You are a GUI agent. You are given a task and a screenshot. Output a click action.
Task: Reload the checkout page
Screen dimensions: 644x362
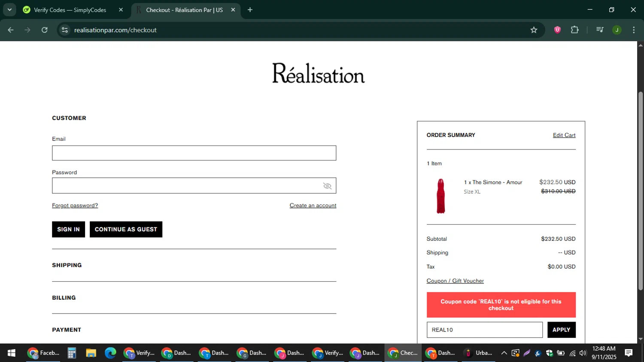pyautogui.click(x=45, y=30)
